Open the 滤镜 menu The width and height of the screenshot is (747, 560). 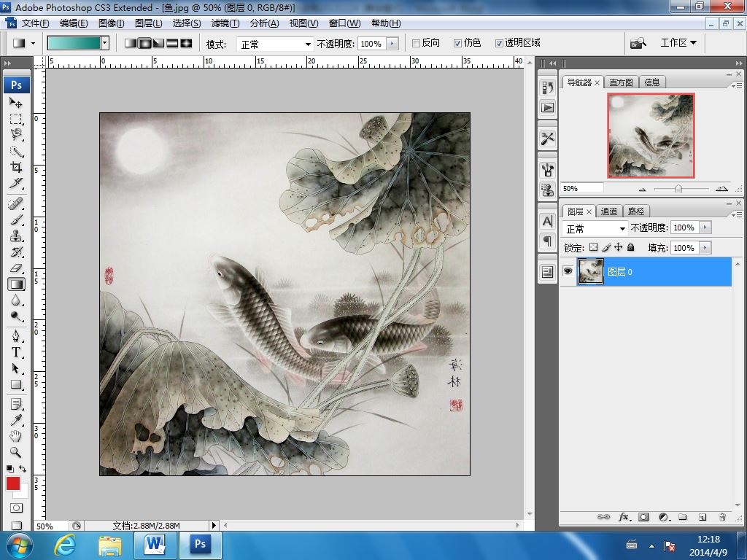[x=225, y=23]
